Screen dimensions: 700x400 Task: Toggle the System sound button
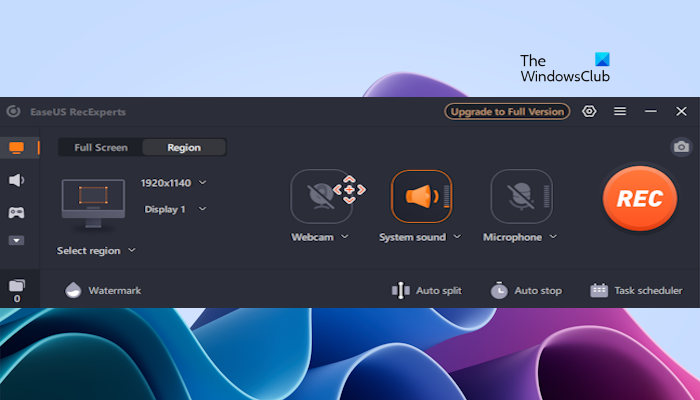[x=421, y=196]
